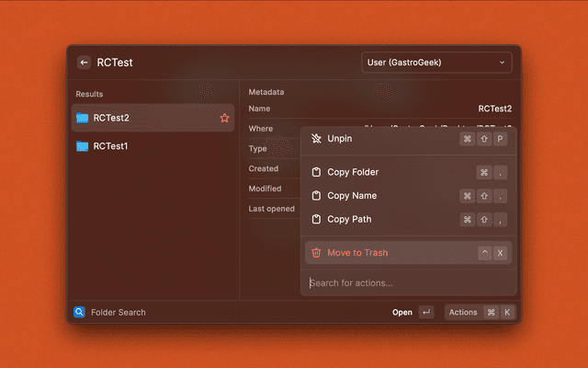This screenshot has height=368, width=588.
Task: Select the RCTest1 result row
Action: [x=152, y=146]
